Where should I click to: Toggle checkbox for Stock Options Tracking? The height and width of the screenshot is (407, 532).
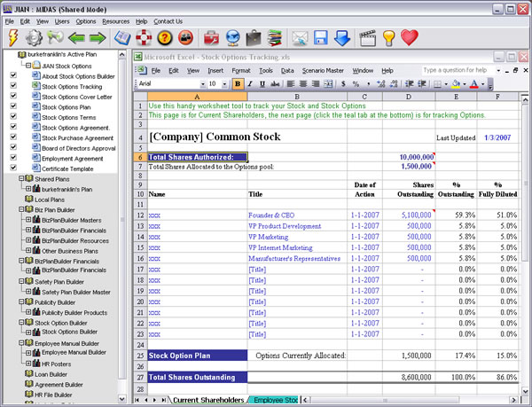(x=13, y=85)
